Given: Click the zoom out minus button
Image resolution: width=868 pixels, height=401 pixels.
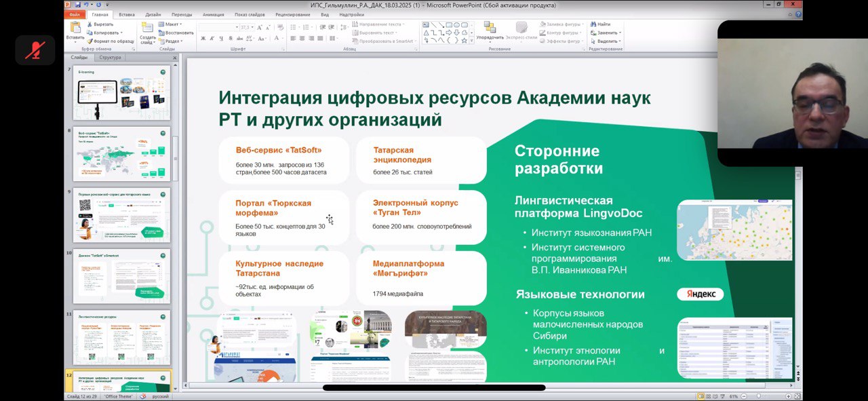Looking at the screenshot, I should point(744,396).
